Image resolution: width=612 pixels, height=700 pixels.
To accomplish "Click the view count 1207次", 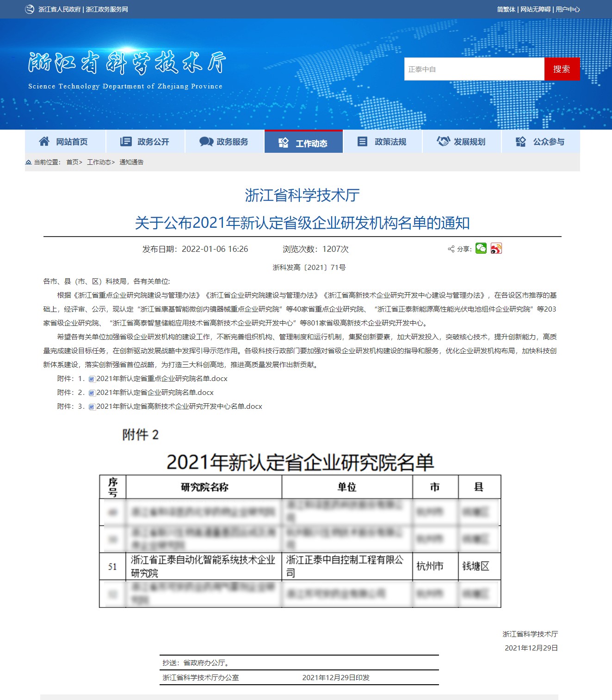I will (x=335, y=249).
